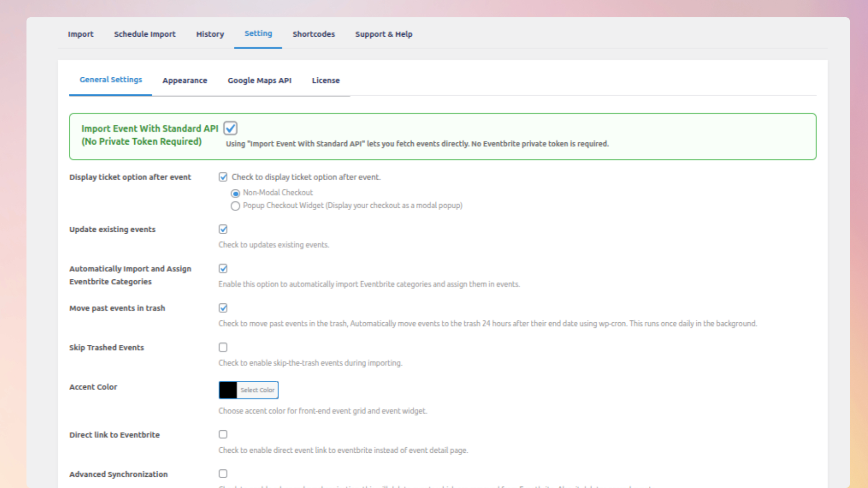Screen dimensions: 868x488
Task: Open the Google Maps API tab
Action: (259, 80)
